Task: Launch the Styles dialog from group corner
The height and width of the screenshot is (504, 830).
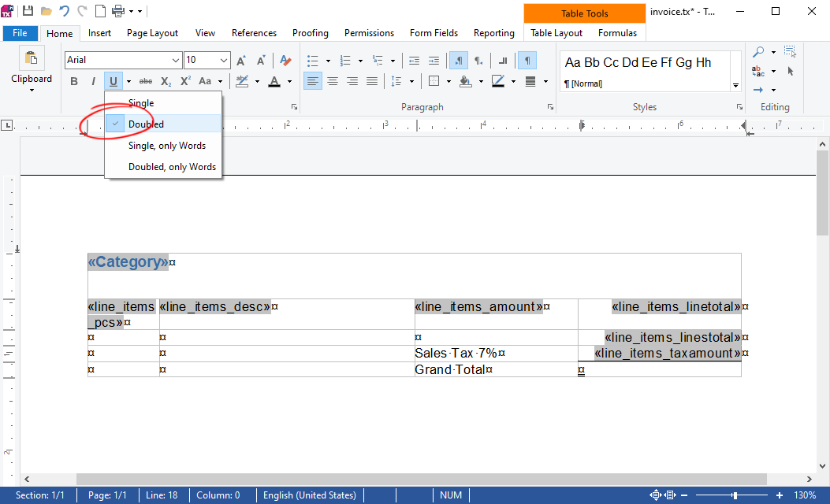Action: click(x=739, y=107)
